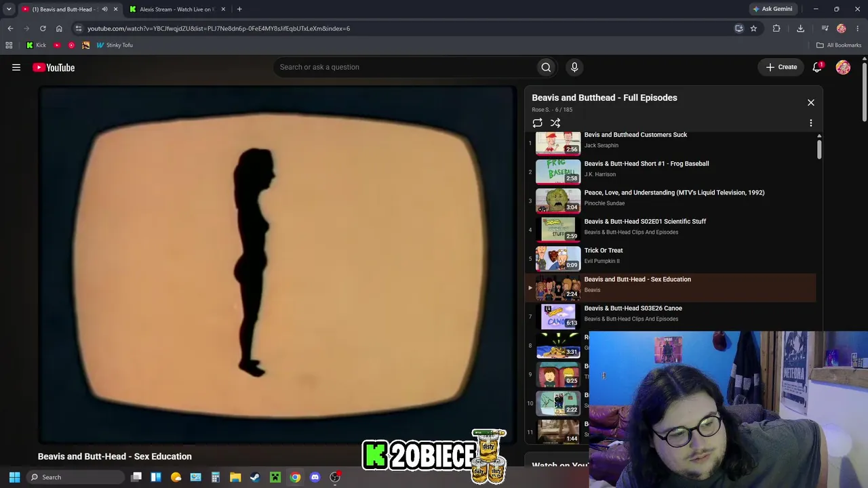Screen dimensions: 868x488
Task: Click the Windows taskbar Search box
Action: (x=75, y=477)
